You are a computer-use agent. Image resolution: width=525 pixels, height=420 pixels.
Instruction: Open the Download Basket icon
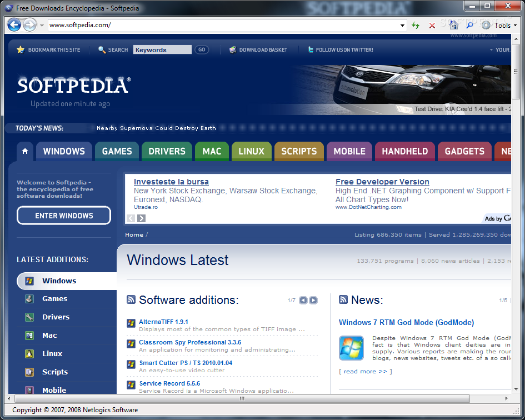click(233, 49)
